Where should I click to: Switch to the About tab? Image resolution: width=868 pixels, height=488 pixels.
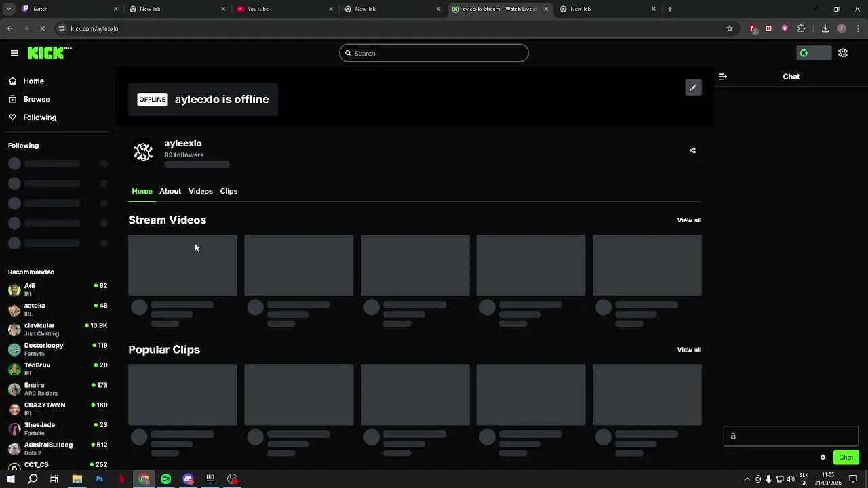pyautogui.click(x=170, y=191)
